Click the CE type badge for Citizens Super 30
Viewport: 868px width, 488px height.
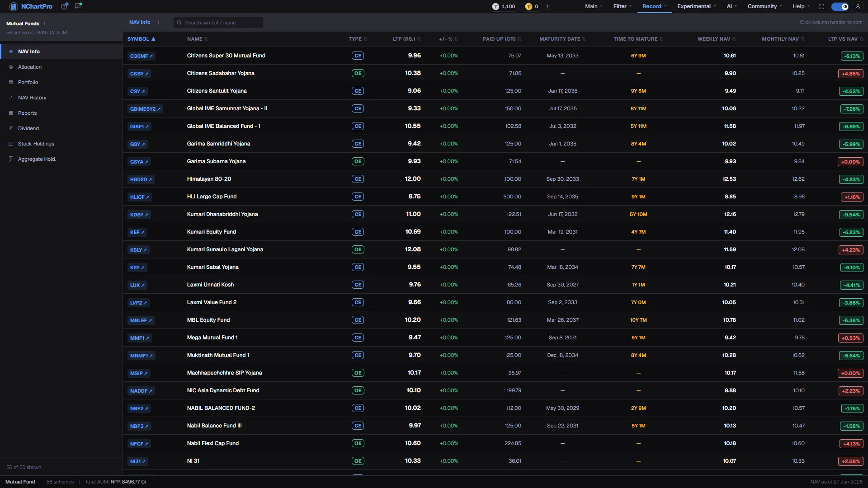358,56
